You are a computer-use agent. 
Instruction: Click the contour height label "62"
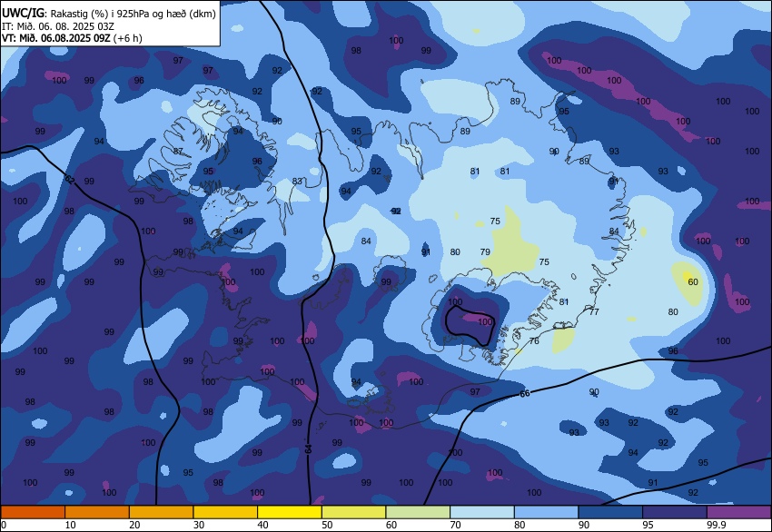pyautogui.click(x=70, y=180)
